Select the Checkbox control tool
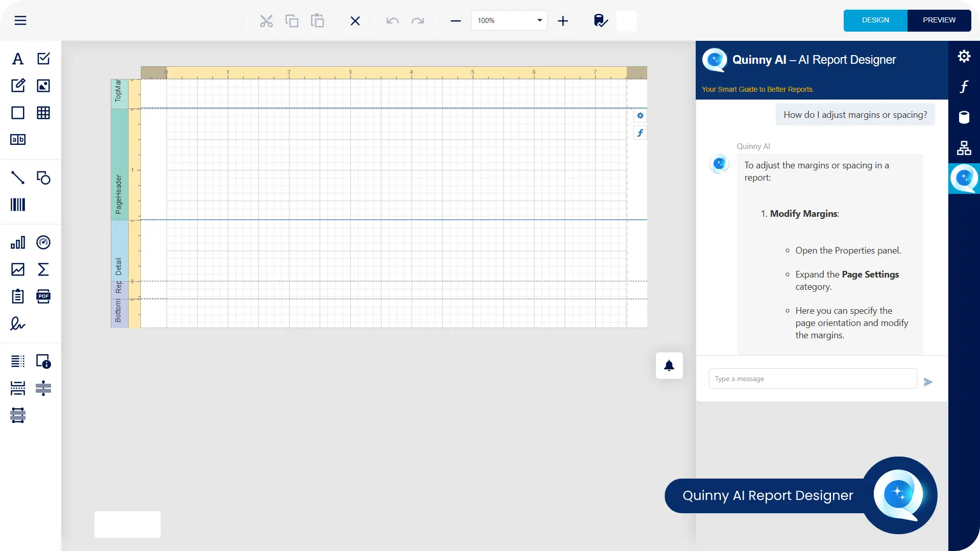This screenshot has width=980, height=551. click(43, 59)
